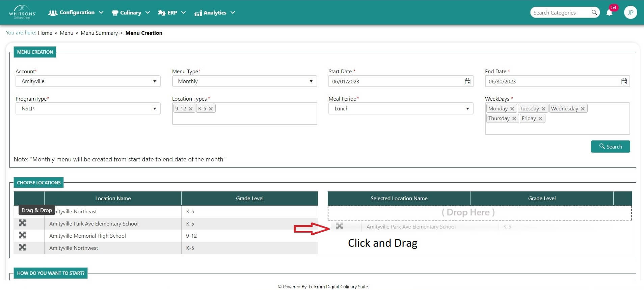The height and width of the screenshot is (290, 644).
Task: Remove the K-5 location type tag
Action: pos(211,109)
